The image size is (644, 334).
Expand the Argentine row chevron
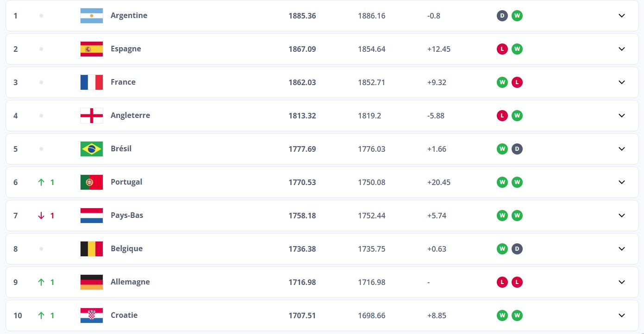click(x=622, y=16)
